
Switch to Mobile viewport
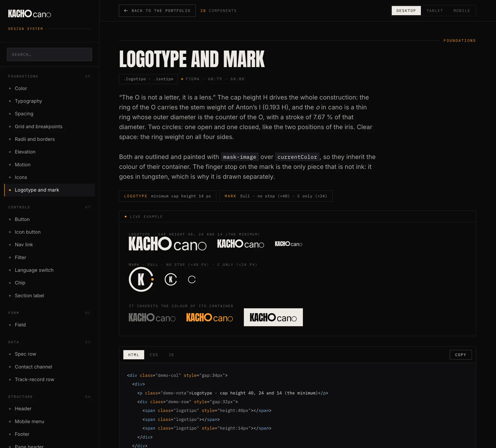pos(462,11)
